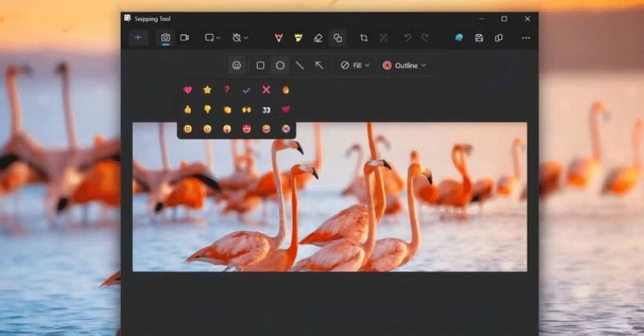644x336 pixels.
Task: Insert the raised hands emoji
Action: tap(246, 109)
